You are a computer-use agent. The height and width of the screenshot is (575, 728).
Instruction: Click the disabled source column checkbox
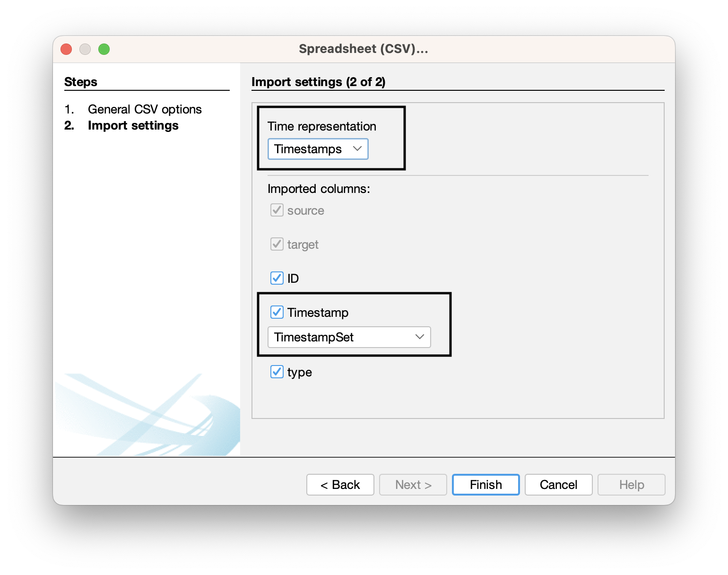(x=277, y=210)
